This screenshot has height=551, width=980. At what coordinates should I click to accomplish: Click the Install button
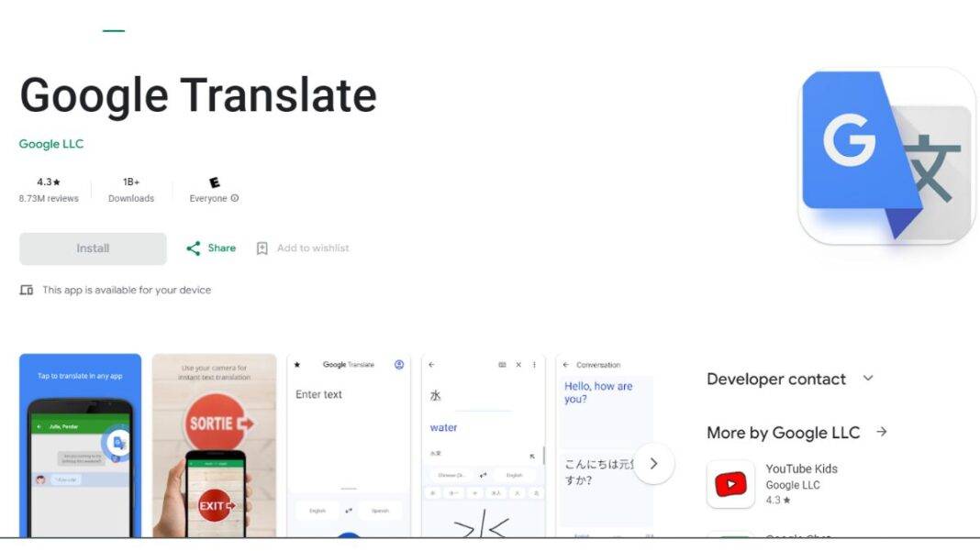92,248
